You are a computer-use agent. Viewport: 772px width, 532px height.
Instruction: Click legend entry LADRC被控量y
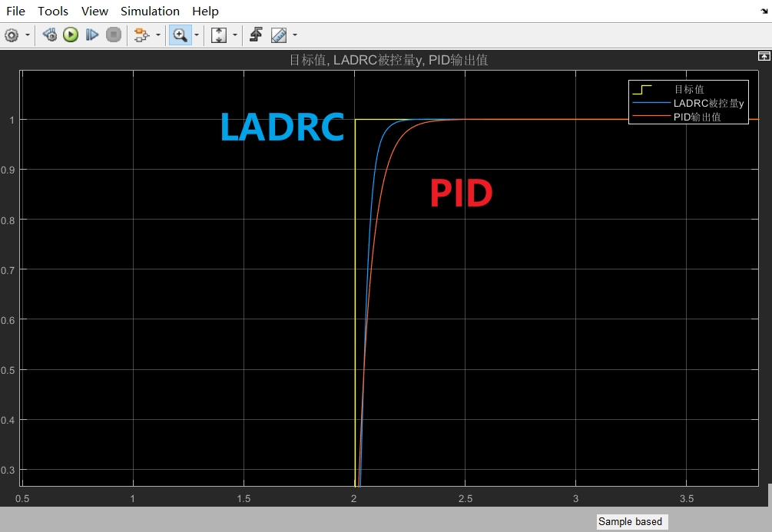(708, 104)
